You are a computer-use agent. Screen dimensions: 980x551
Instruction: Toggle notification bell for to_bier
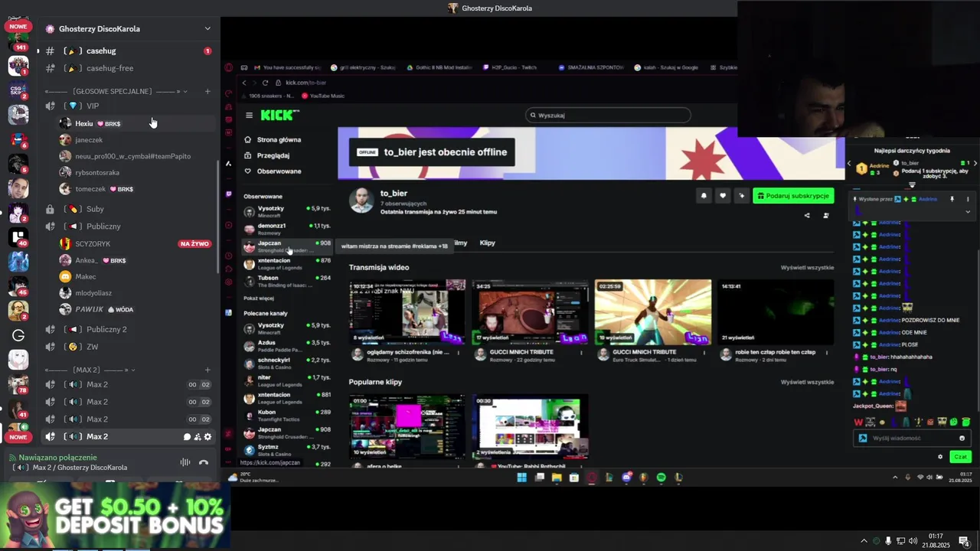pos(704,196)
